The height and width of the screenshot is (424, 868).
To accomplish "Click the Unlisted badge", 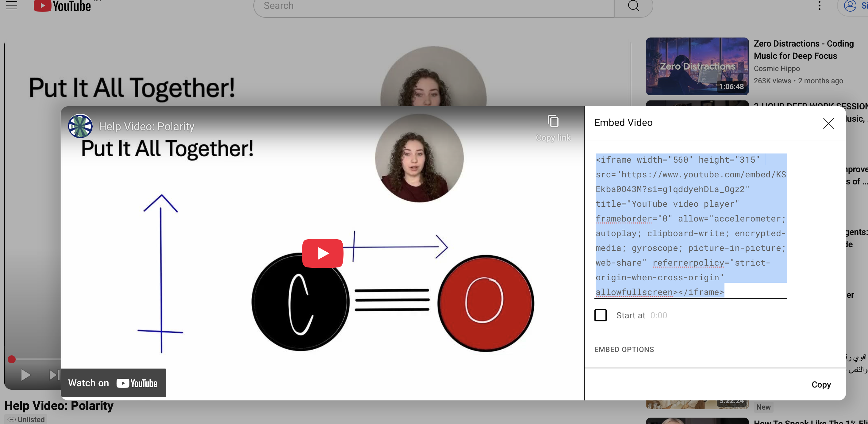I will tap(26, 419).
